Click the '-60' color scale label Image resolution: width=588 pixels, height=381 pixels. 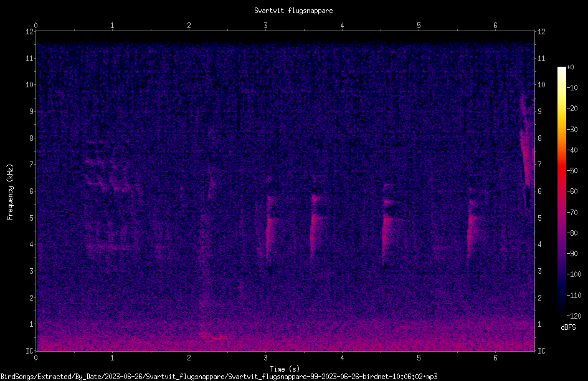pyautogui.click(x=572, y=191)
